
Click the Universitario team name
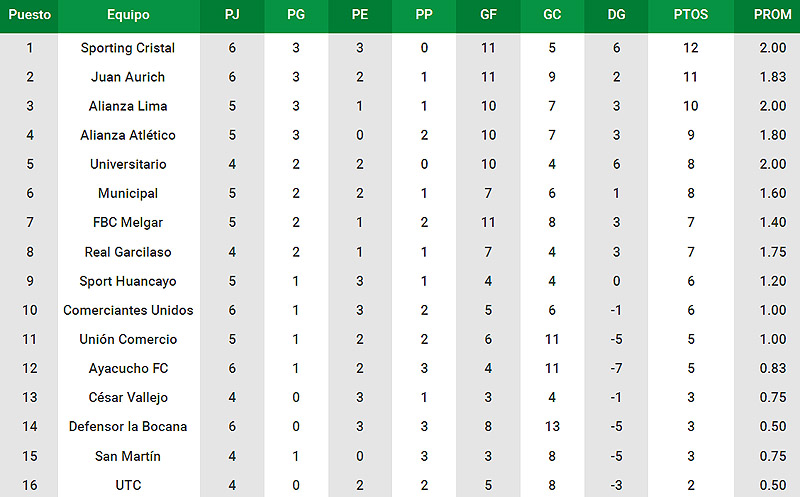128,164
